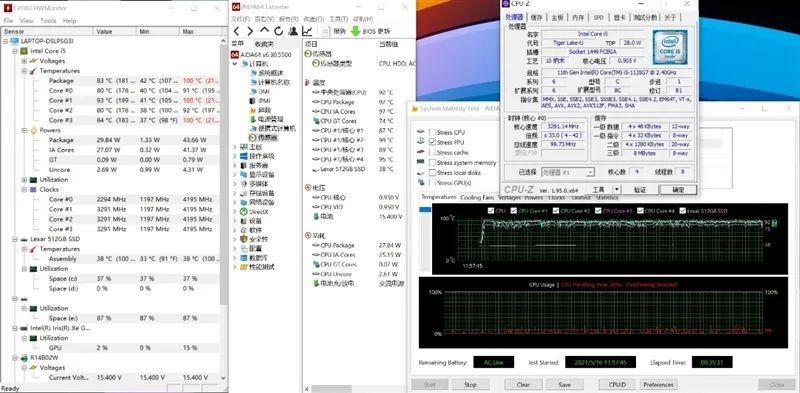Screen dimensions: 800x393
Task: Expand the Voltages node under Intel Core i5
Action: tap(24, 61)
